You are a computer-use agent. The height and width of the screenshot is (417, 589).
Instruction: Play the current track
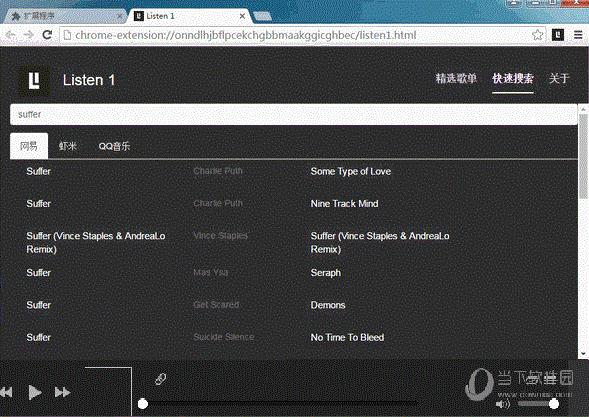(35, 393)
